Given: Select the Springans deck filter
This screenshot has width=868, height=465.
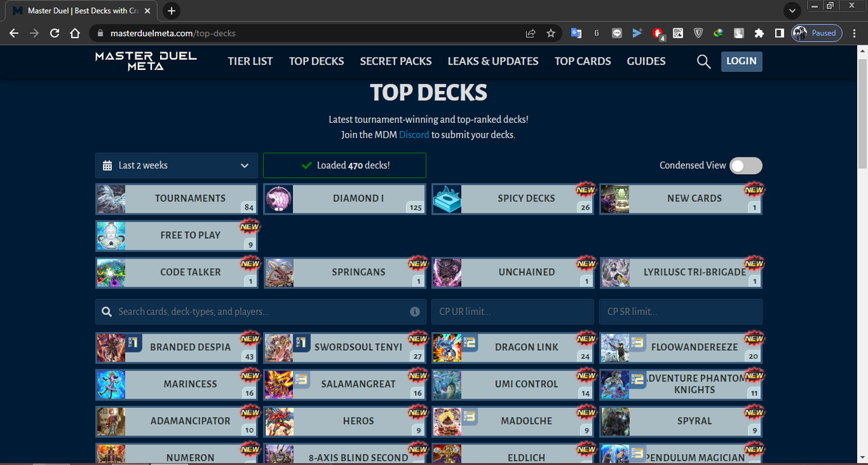Looking at the screenshot, I should coord(344,272).
